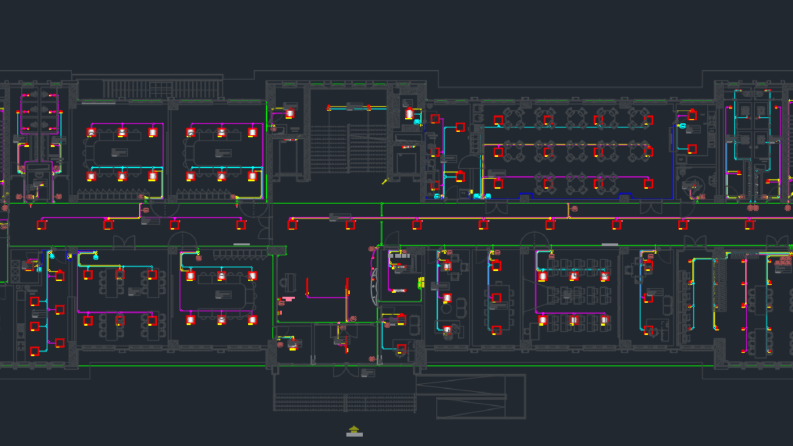The height and width of the screenshot is (446, 793).
Task: Select the central staircase in the floor plan
Action: (348, 149)
